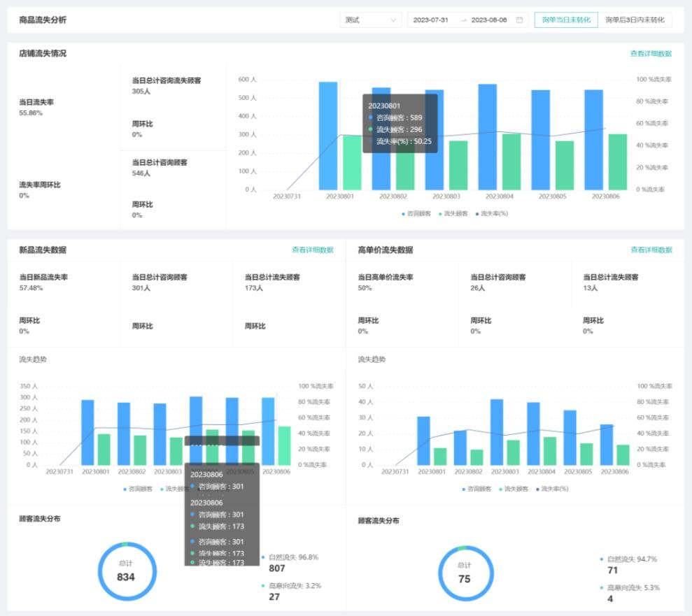The width and height of the screenshot is (692, 616).
Task: Switch to 询单当日未转化 tab
Action: pyautogui.click(x=566, y=20)
